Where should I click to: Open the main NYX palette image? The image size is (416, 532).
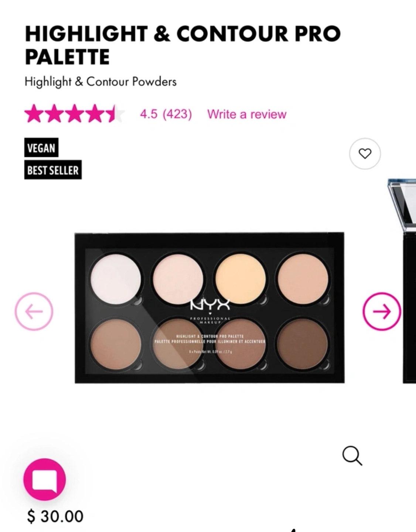(x=209, y=308)
